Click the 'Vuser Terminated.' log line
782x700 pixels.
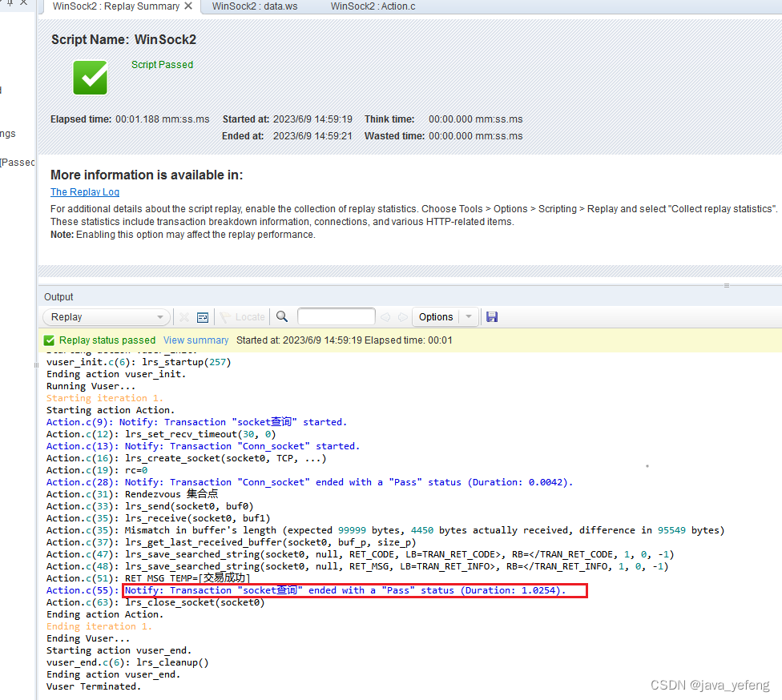(94, 686)
